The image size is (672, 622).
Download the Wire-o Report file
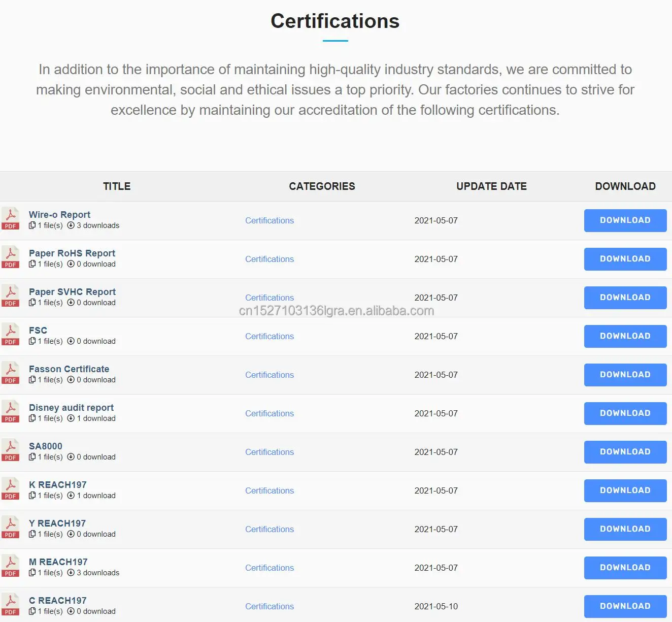pos(625,220)
